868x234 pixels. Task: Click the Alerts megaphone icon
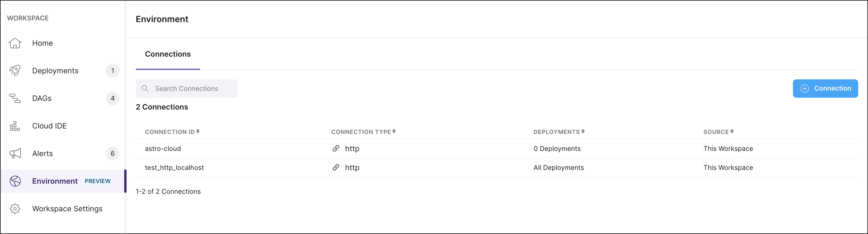[15, 154]
